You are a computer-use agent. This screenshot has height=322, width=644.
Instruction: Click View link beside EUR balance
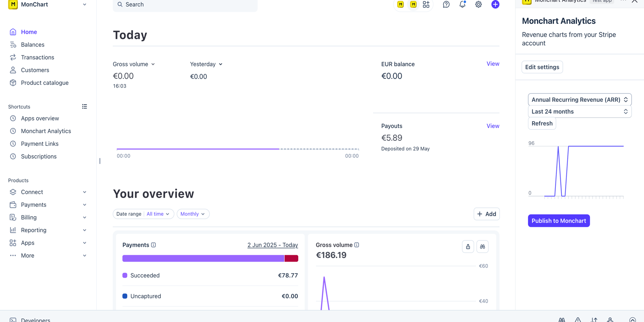[x=493, y=64]
